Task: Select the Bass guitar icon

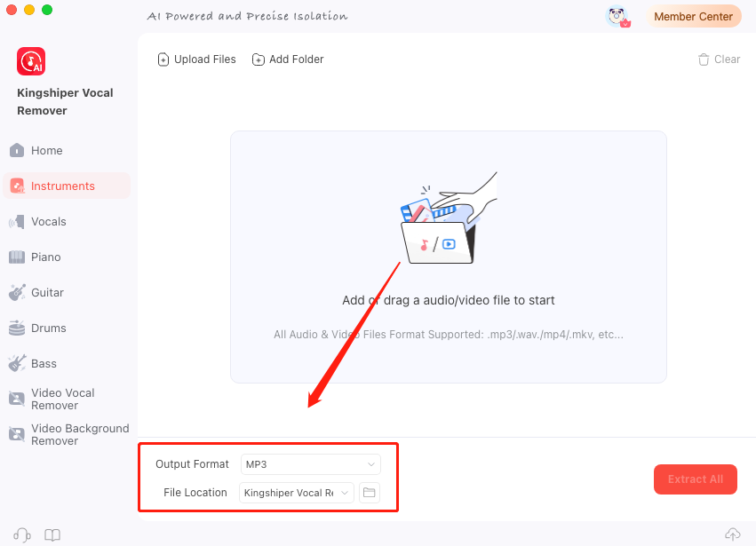Action: click(x=17, y=363)
